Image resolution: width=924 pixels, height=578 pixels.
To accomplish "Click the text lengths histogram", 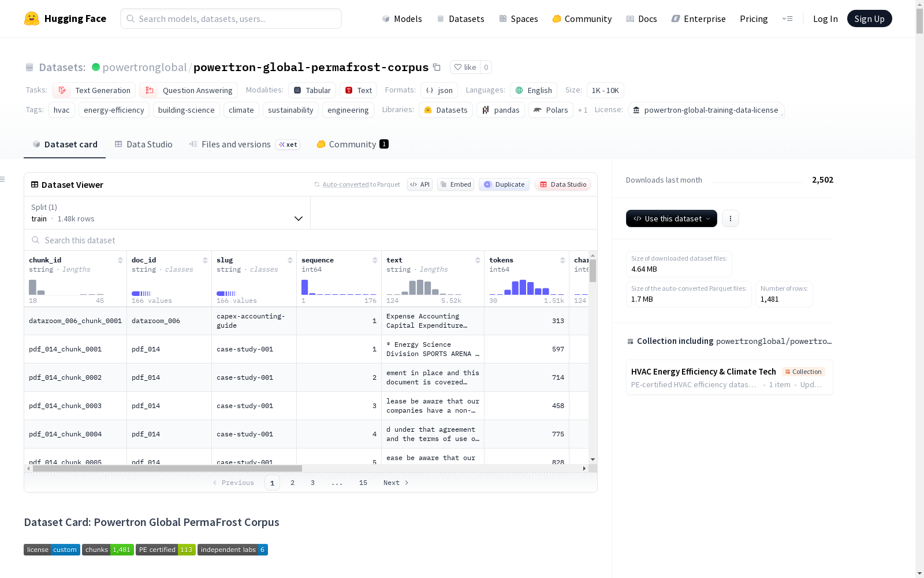I will (424, 287).
